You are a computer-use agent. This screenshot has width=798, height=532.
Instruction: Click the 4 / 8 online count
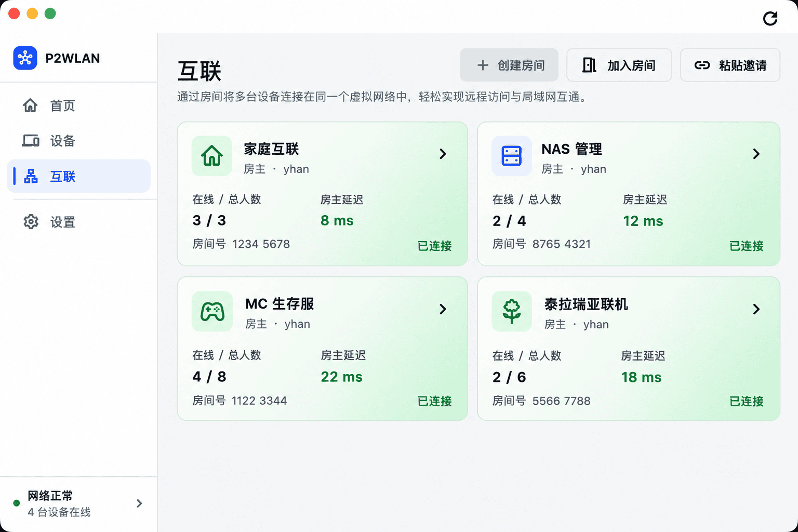pyautogui.click(x=209, y=377)
